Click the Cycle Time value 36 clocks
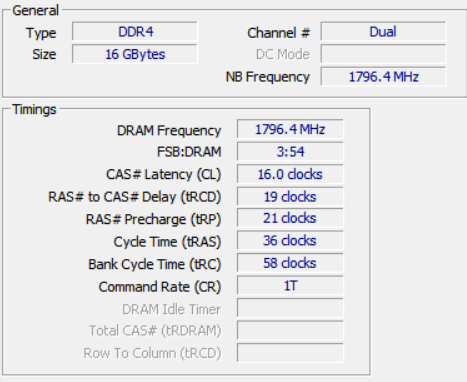The image size is (467, 382). coord(290,241)
